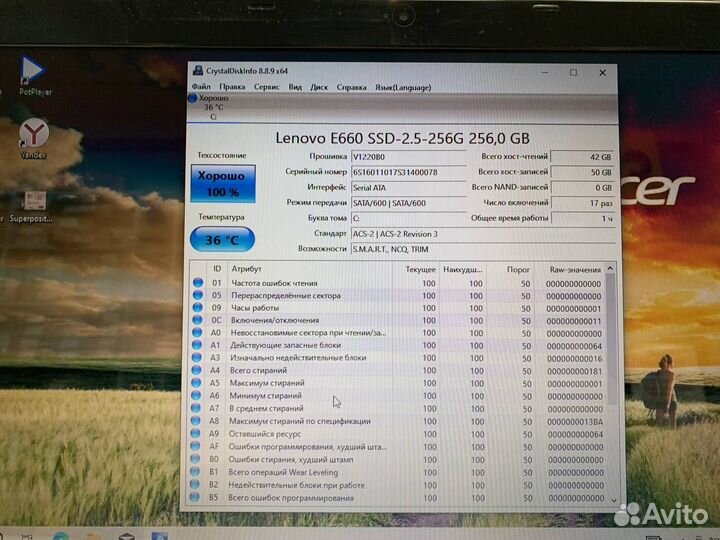Open the Язык(Language) menu
This screenshot has width=720, height=540.
(403, 87)
